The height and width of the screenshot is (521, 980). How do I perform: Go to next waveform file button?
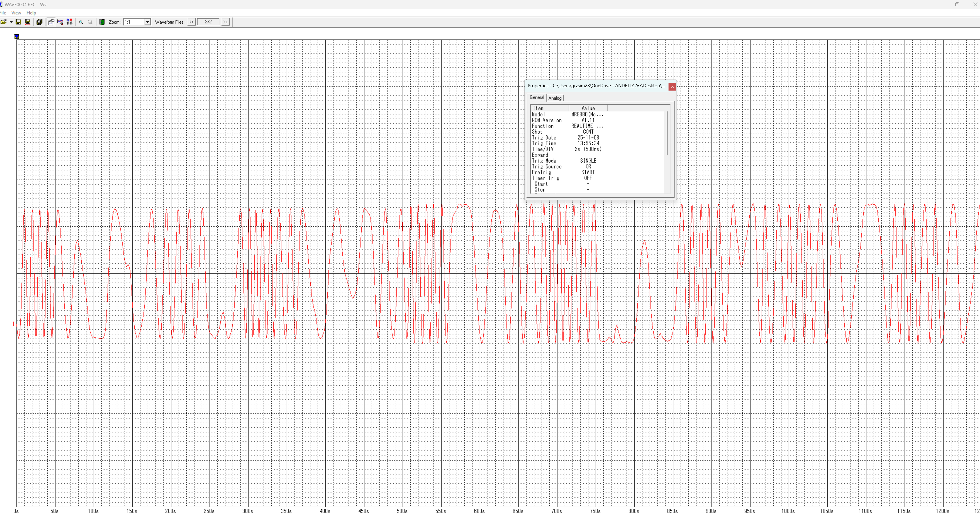point(225,22)
